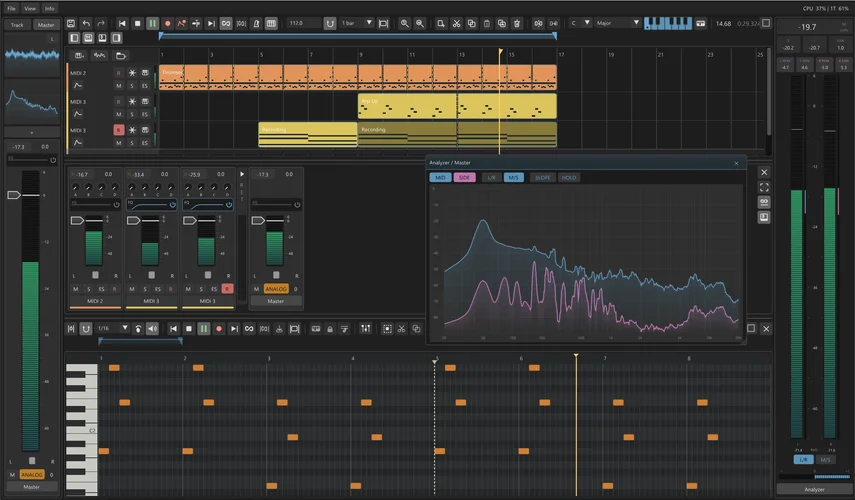
Task: Toggle the piano keys grid button
Action: click(271, 23)
